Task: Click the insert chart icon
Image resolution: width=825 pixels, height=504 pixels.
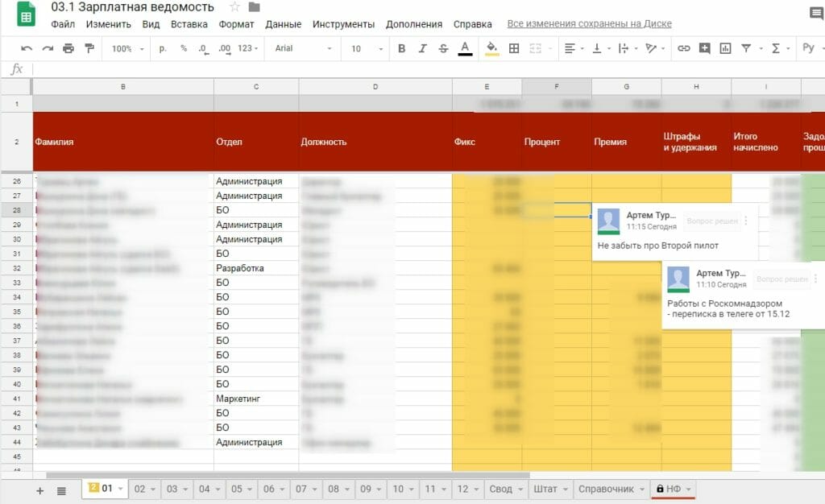Action: coord(725,49)
